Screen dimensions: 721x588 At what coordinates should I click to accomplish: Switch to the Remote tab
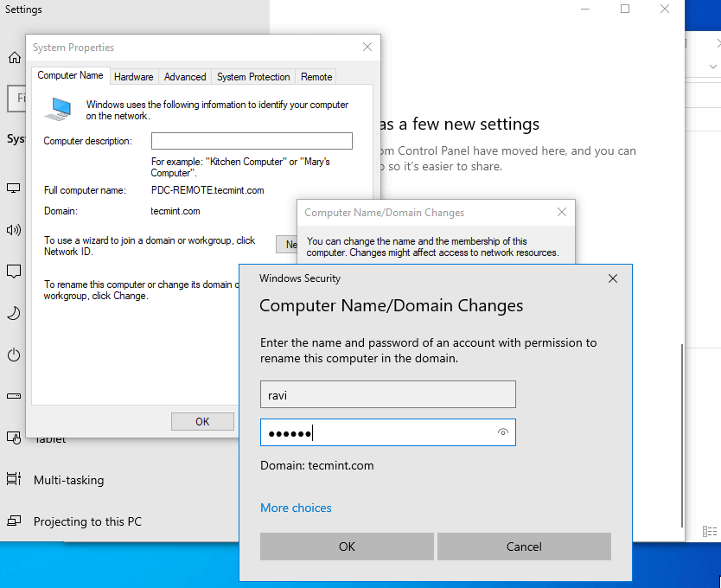coord(316,77)
